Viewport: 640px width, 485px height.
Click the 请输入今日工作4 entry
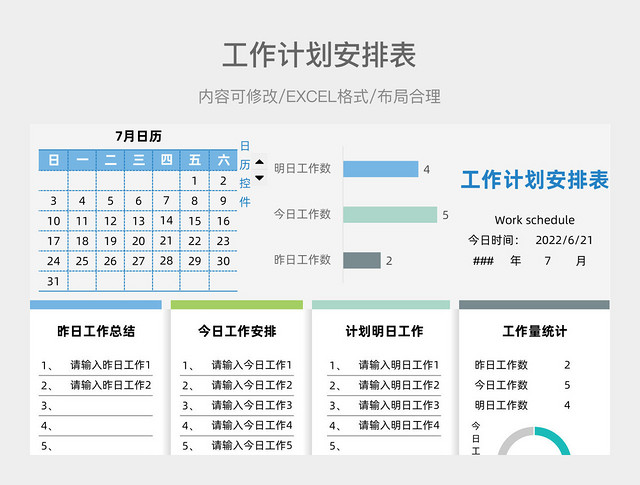pyautogui.click(x=252, y=425)
